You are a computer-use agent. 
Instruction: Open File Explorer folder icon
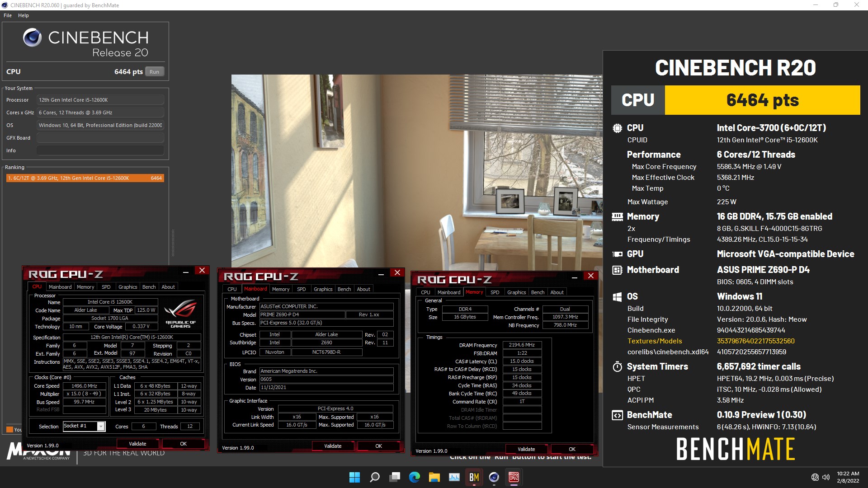click(x=434, y=477)
